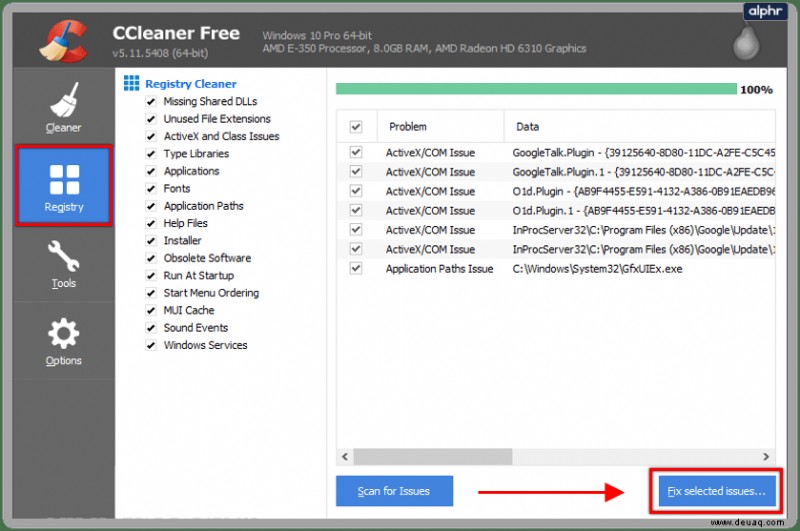This screenshot has width=800, height=531.
Task: Uncheck the O1d.Plugin.1 issue row checkbox
Action: pyautogui.click(x=356, y=210)
